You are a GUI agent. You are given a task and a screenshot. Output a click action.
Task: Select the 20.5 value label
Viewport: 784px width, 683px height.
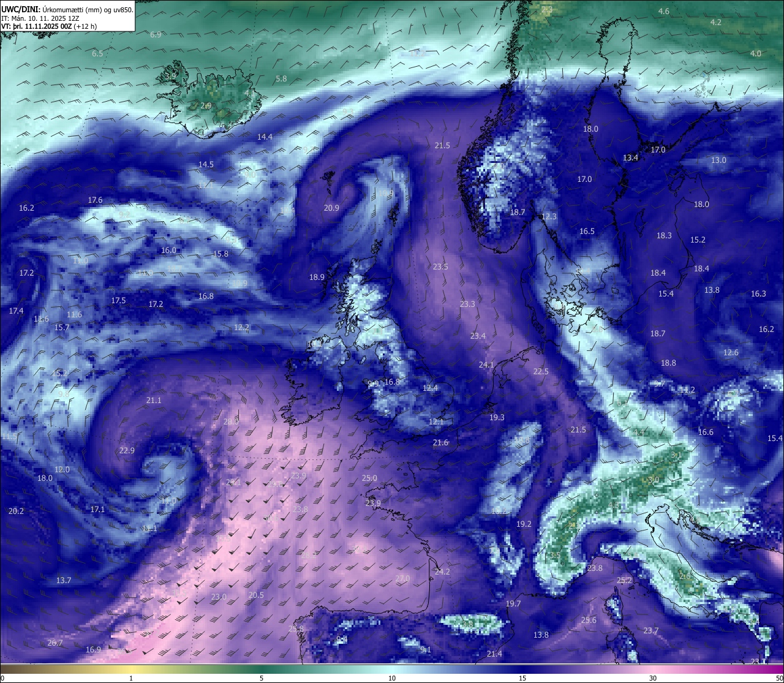click(256, 595)
